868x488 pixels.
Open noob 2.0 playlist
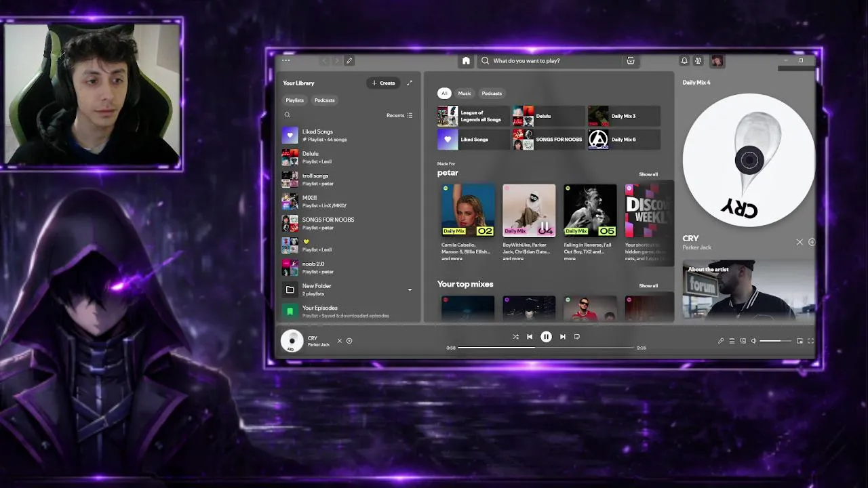coord(348,267)
